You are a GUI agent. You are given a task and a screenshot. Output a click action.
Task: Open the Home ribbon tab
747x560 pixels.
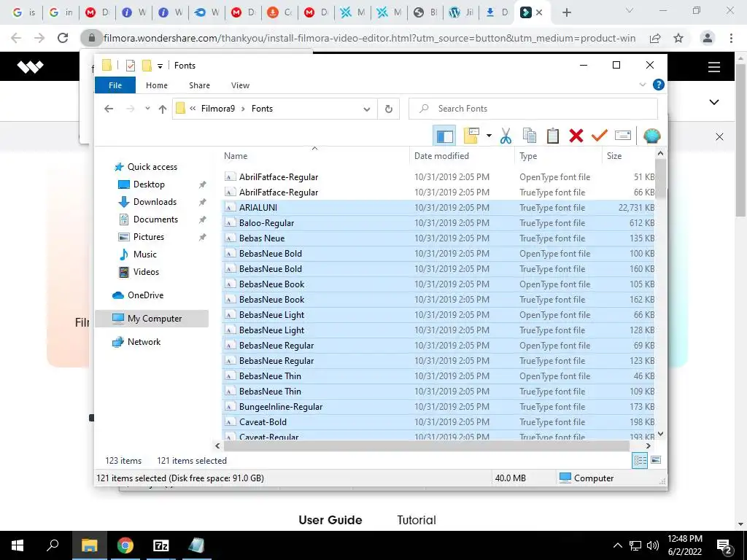[157, 85]
